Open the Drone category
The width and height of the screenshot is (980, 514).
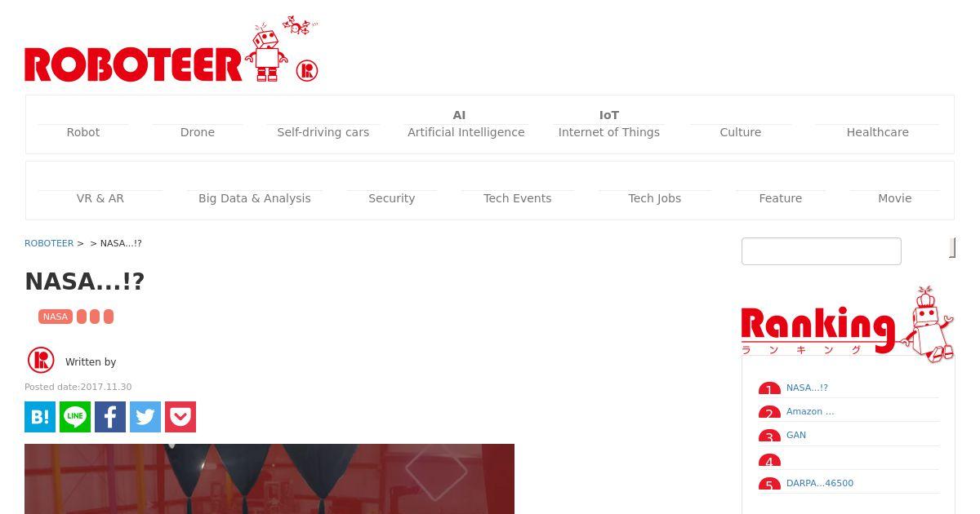coord(198,132)
